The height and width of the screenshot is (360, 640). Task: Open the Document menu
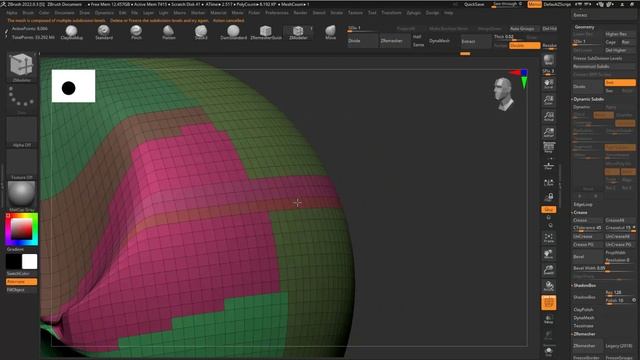pyautogui.click(x=64, y=13)
